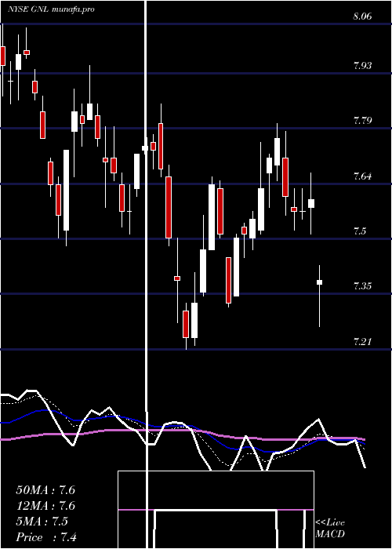The width and height of the screenshot is (392, 549).
Task: Click the 7.79 price axis label
Action: (362, 121)
